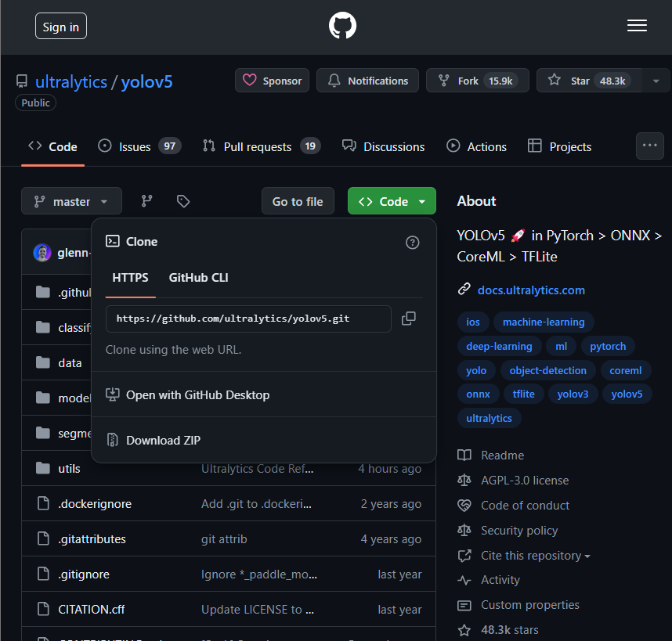672x641 pixels.
Task: Click the ultralytics topic tag
Action: (489, 419)
